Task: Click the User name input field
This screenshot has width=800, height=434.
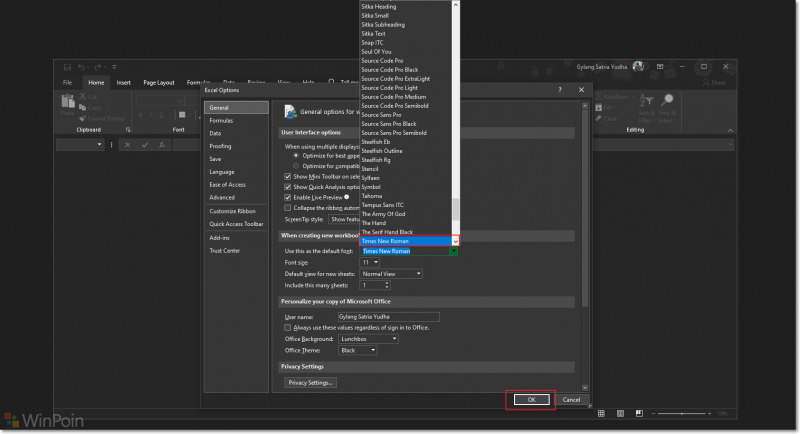Action: click(x=388, y=317)
